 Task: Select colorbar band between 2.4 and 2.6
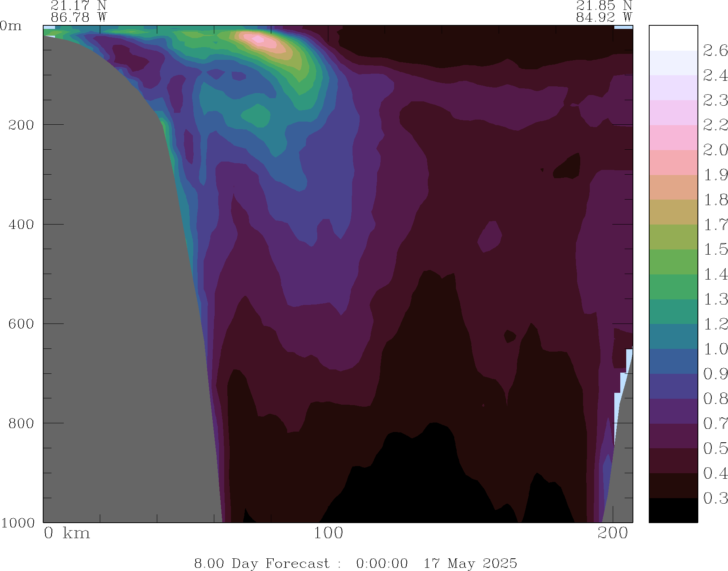click(x=673, y=63)
